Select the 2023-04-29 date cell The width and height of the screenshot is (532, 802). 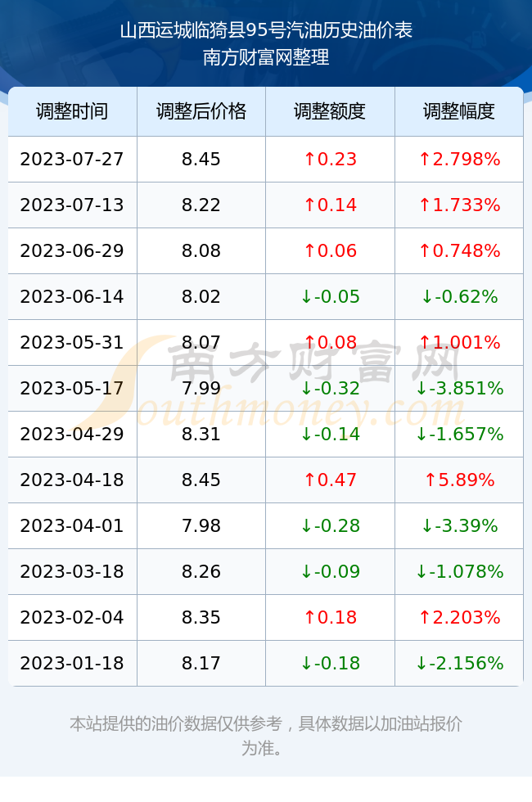pyautogui.click(x=72, y=434)
